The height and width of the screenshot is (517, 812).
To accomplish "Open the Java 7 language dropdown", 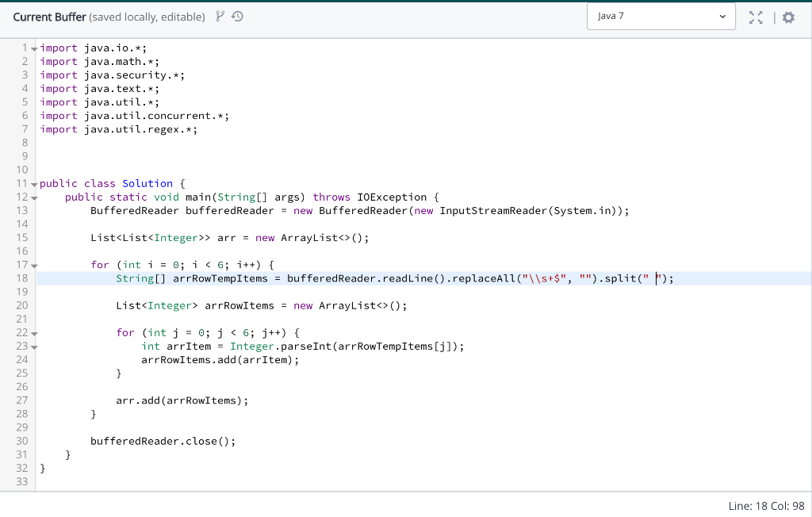I will 661,16.
